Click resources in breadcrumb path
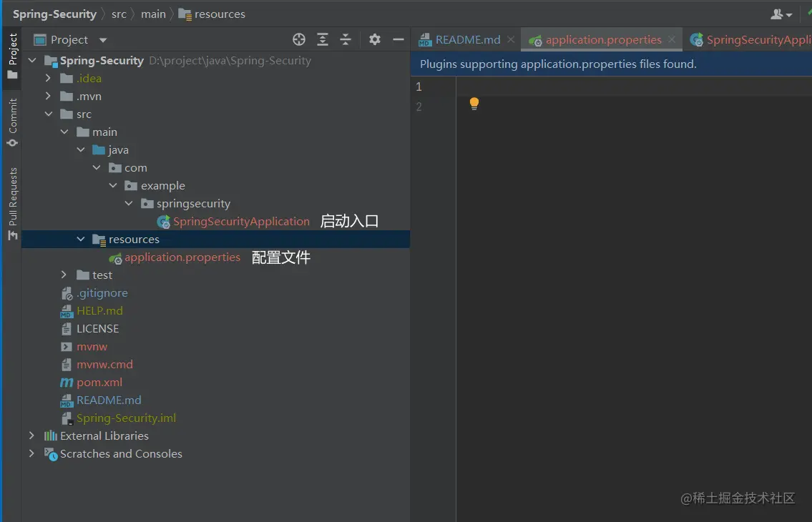The height and width of the screenshot is (522, 812). pyautogui.click(x=220, y=14)
